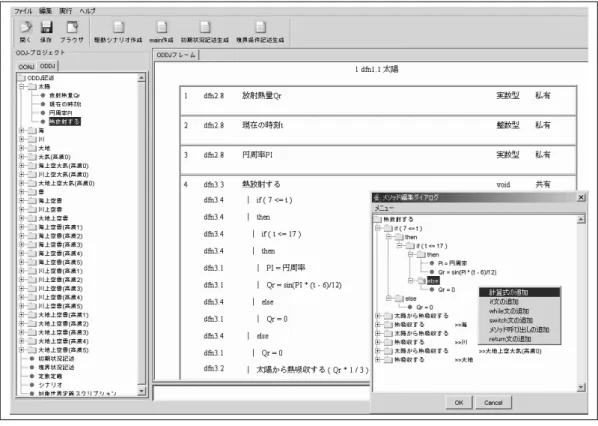The width and height of the screenshot is (598, 426).
Task: Click the 川上空雲(高度5) folder icon
Action: point(32,306)
